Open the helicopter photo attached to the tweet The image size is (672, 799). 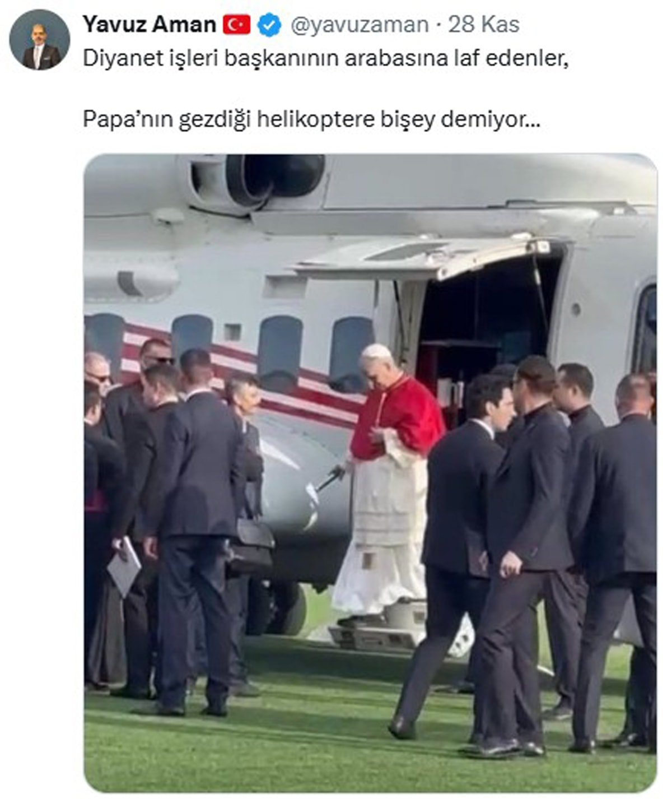(x=370, y=473)
